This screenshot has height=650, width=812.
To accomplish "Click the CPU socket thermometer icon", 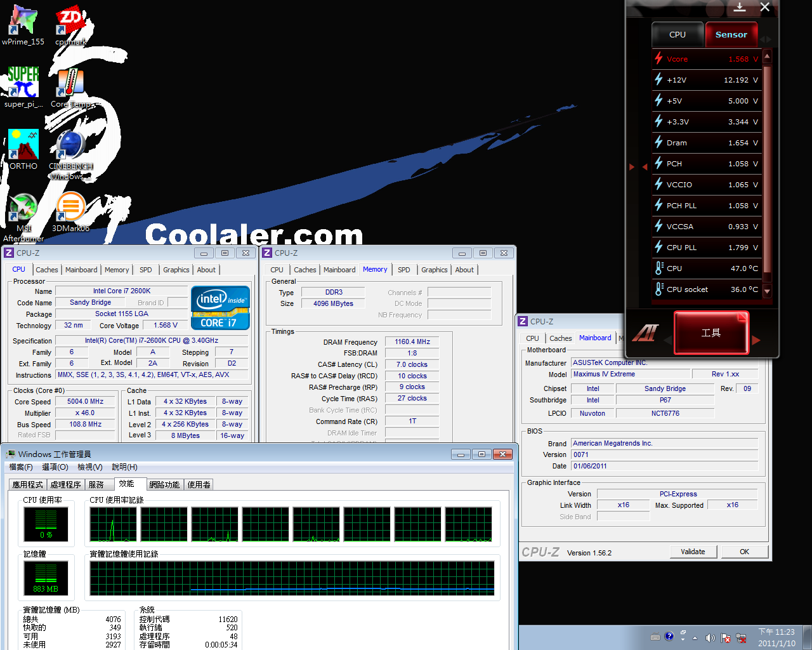I will (659, 289).
